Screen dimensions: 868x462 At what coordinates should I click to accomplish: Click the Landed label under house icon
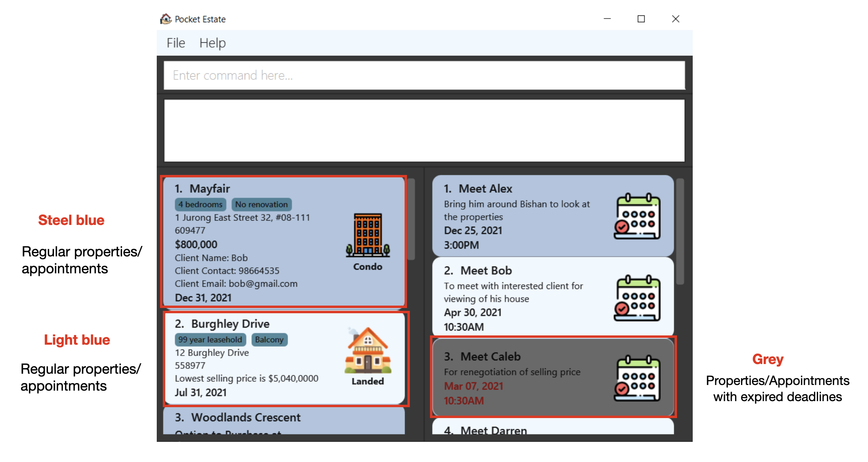368,381
